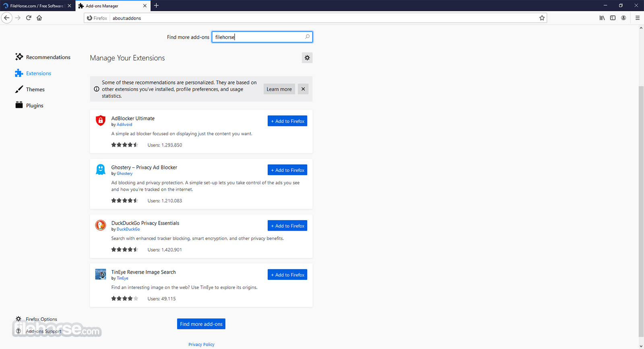Open the Firefox account icon
This screenshot has width=644, height=349.
click(623, 18)
